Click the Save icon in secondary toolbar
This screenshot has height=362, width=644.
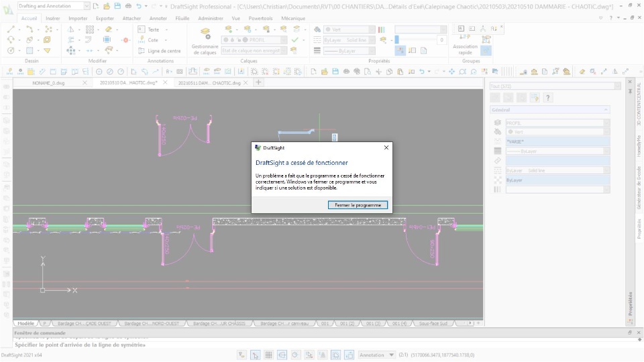click(x=335, y=72)
